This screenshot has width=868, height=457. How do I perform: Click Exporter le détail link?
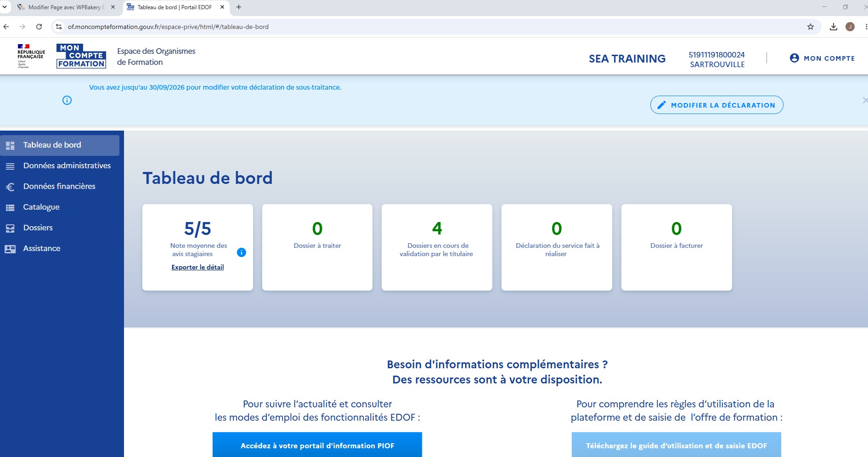coord(197,267)
